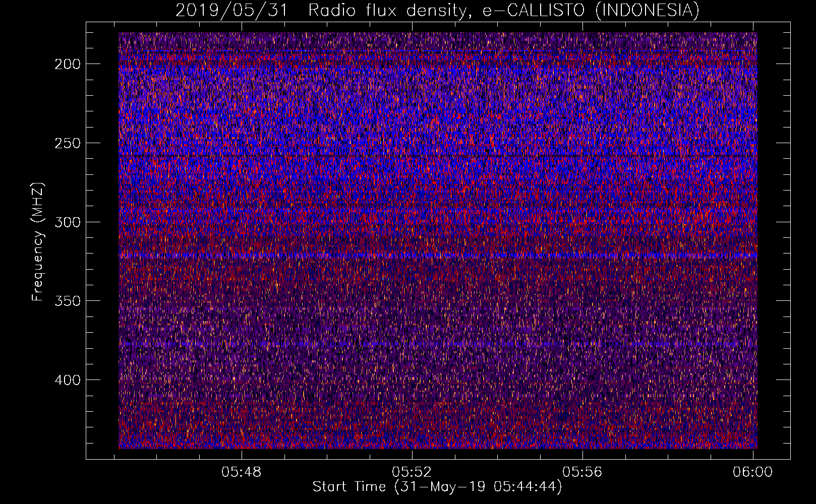Click the 05:52 time tick label
Image resolution: width=816 pixels, height=504 pixels.
click(x=412, y=472)
